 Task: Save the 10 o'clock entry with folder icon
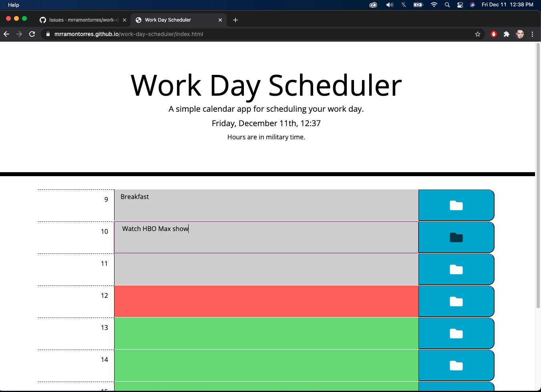coord(456,237)
